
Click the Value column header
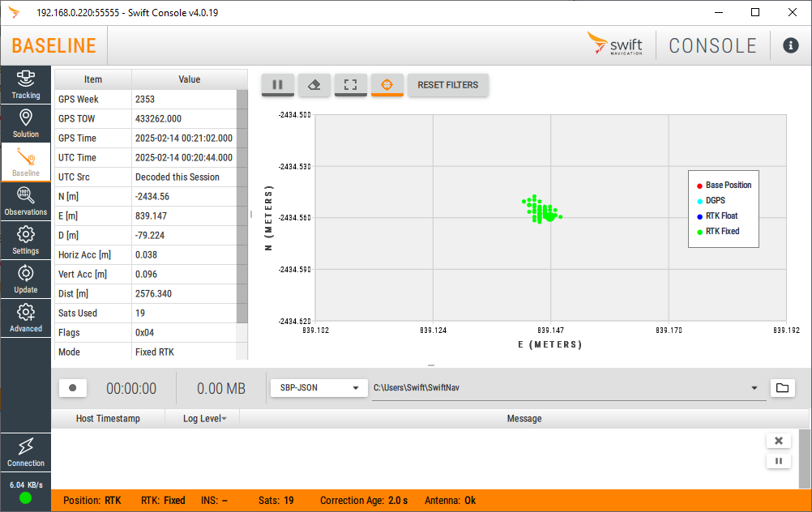pyautogui.click(x=190, y=79)
